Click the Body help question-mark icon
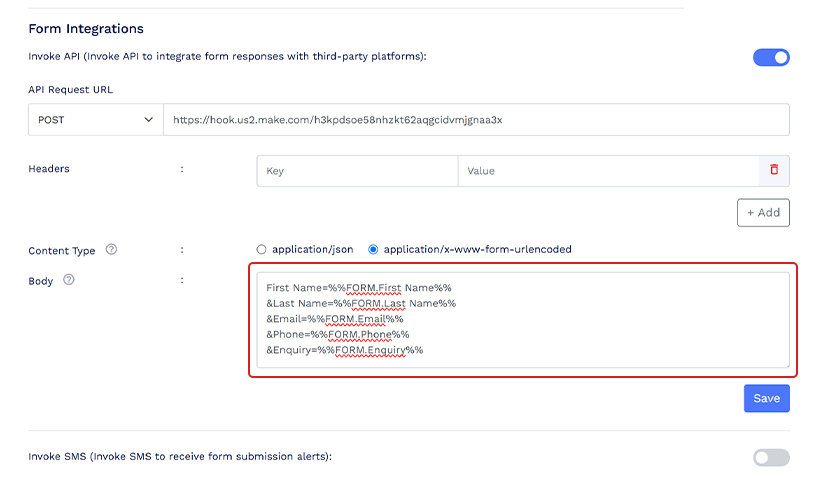This screenshot has height=480, width=820. pos(69,280)
